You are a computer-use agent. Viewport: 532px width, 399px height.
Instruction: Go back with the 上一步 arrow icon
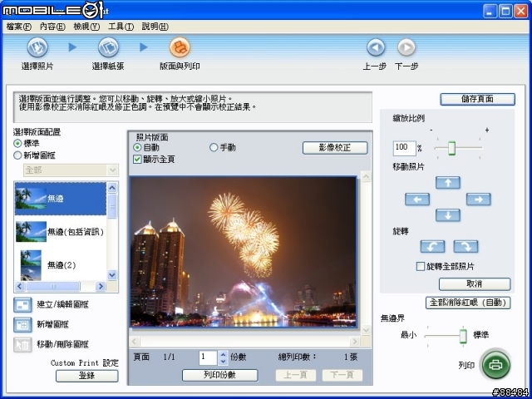click(376, 47)
